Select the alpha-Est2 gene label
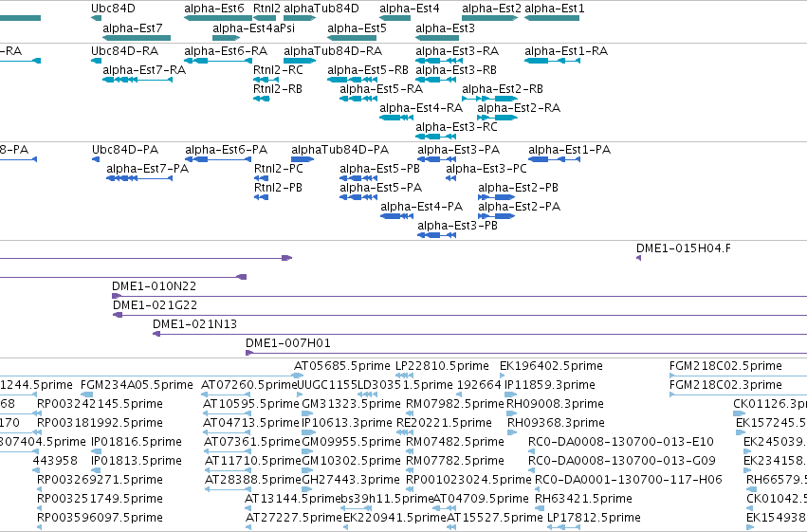Image resolution: width=807 pixels, height=532 pixels. pos(491,9)
